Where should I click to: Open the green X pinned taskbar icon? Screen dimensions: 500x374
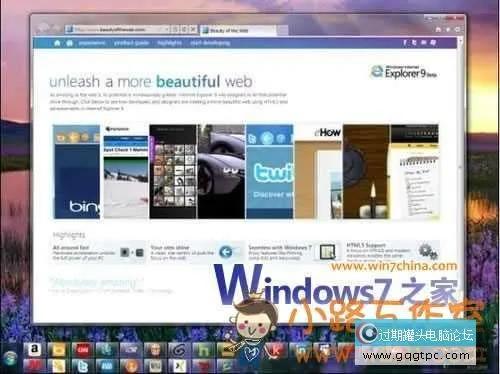point(179,366)
